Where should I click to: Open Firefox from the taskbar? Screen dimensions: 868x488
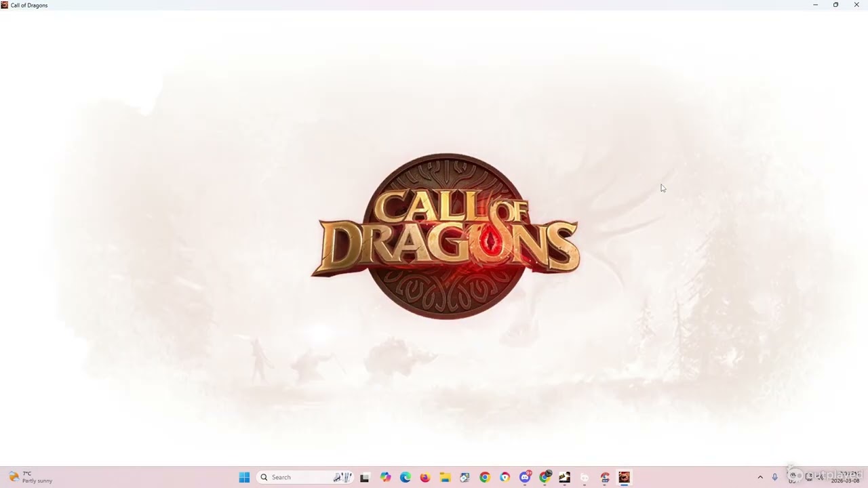point(425,477)
